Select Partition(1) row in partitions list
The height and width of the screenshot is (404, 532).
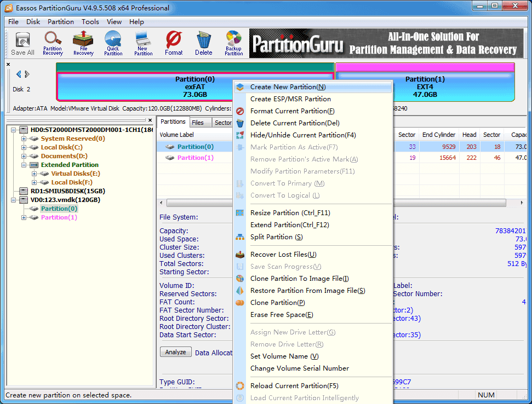[x=196, y=158]
